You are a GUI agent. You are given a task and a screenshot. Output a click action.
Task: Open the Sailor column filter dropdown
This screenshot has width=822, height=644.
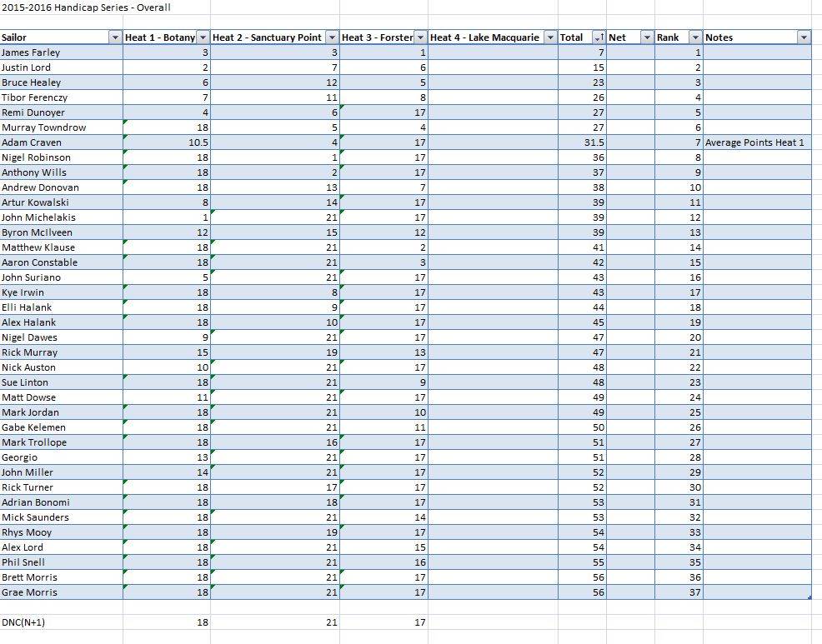(x=115, y=37)
